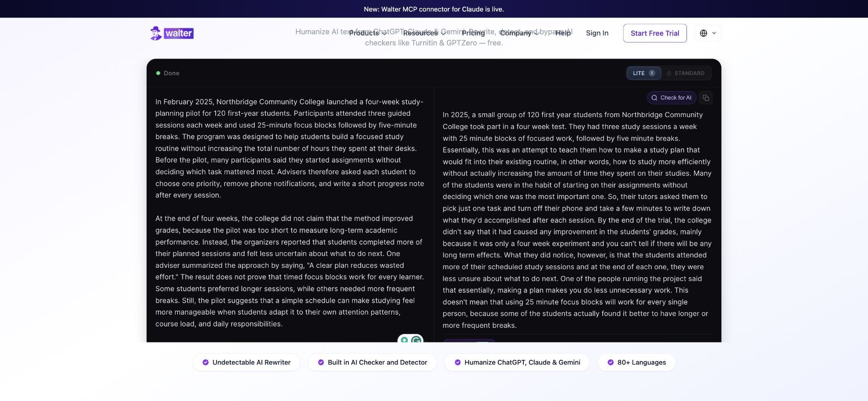
Task: Click inside the original input text area
Action: tap(290, 213)
